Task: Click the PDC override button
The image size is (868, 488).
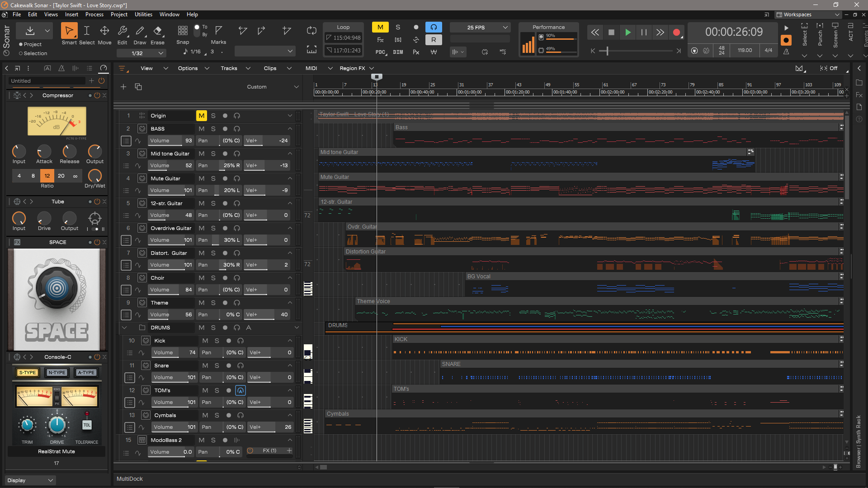Action: (380, 52)
